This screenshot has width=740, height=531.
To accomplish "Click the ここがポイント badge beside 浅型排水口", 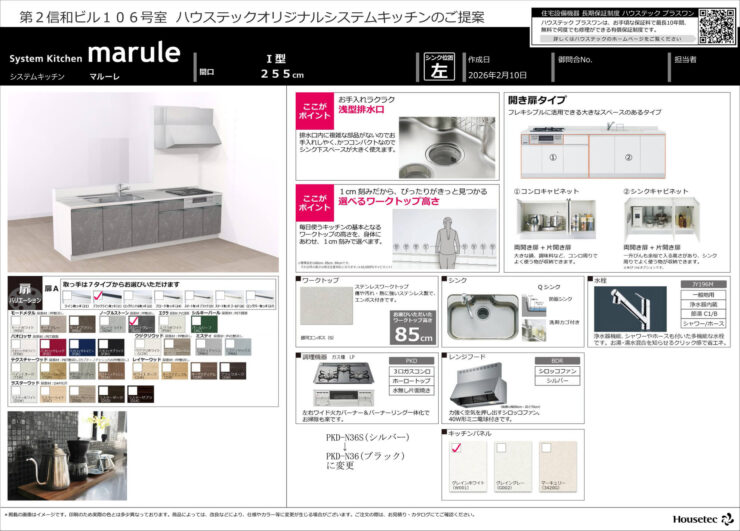I will coord(314,111).
